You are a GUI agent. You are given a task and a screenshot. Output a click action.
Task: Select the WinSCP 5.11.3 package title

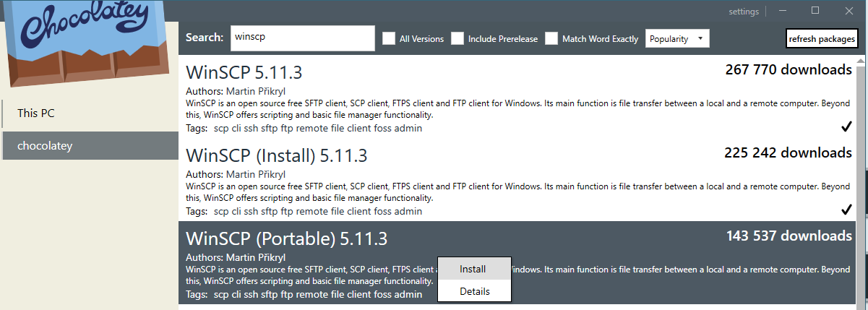tap(244, 73)
